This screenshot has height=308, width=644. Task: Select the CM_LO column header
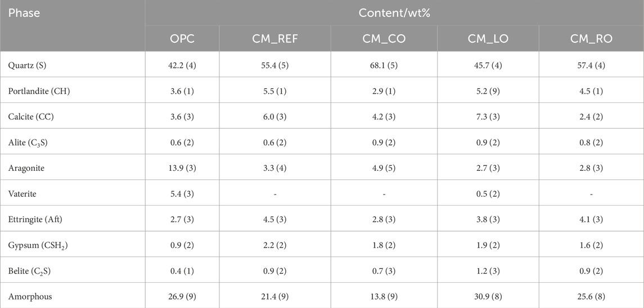[x=487, y=39]
